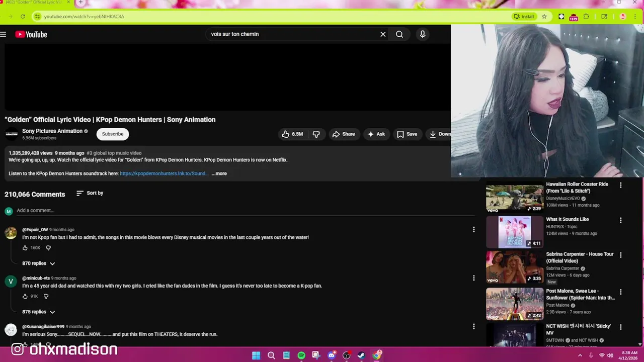Dislike the @minicub-vts comment
Viewport: 644px width, 362px height.
46,296
